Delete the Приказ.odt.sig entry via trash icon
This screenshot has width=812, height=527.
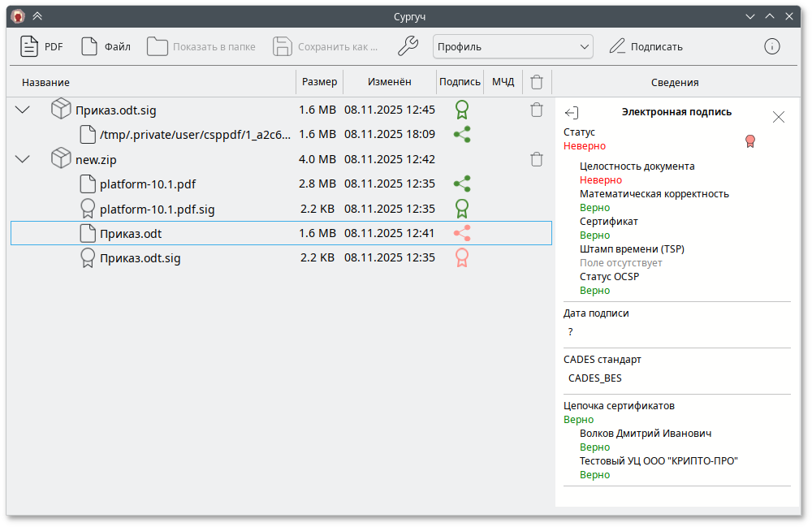pyautogui.click(x=537, y=110)
